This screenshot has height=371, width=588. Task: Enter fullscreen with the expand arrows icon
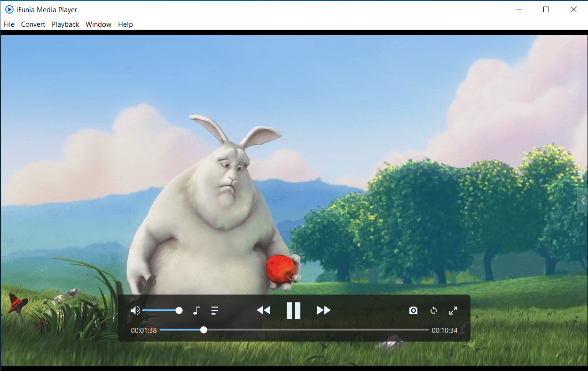(453, 310)
